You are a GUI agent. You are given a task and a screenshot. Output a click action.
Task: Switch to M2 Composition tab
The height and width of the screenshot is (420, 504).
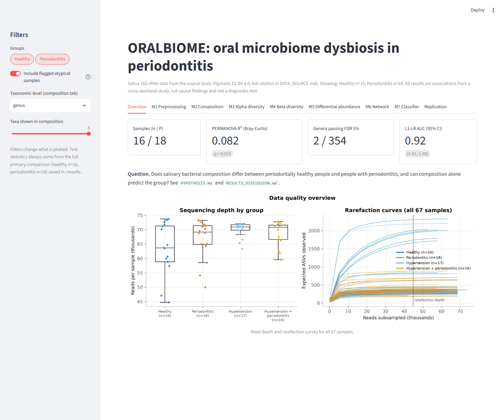coord(207,107)
